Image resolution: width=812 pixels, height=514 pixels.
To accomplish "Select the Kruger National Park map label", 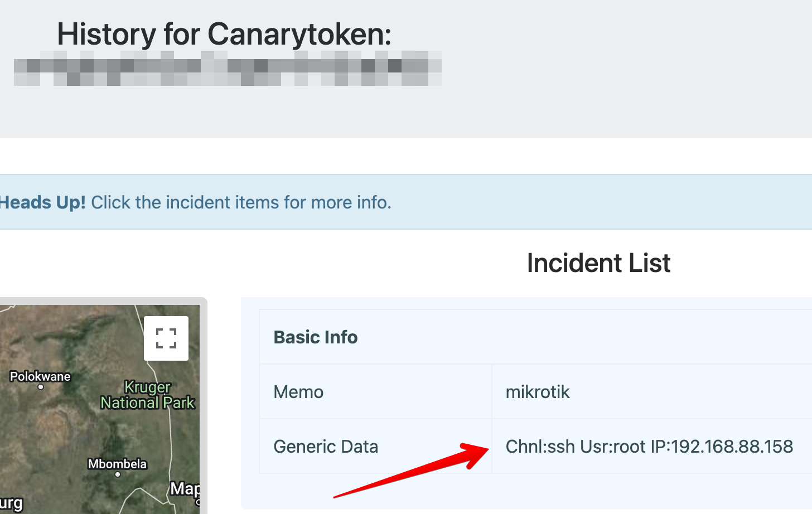I will pos(148,395).
